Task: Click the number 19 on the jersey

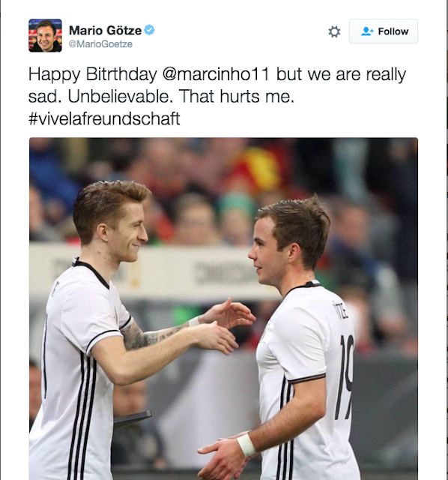Action: tap(345, 376)
